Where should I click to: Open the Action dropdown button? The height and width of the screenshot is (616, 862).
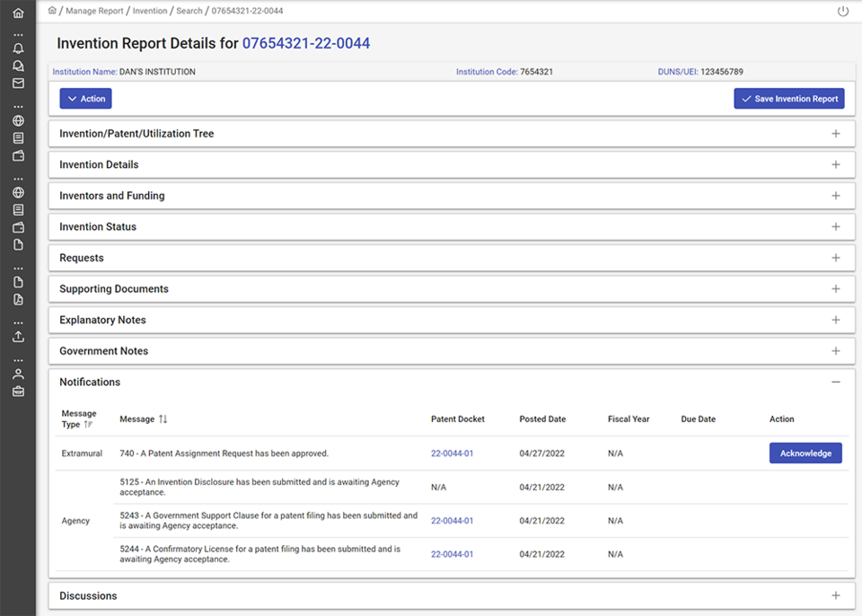tap(85, 99)
